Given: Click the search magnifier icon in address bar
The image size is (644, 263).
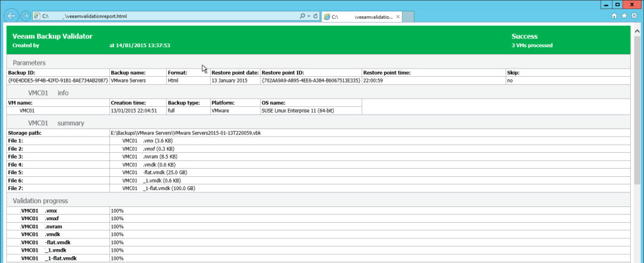Looking at the screenshot, I should coord(303,16).
